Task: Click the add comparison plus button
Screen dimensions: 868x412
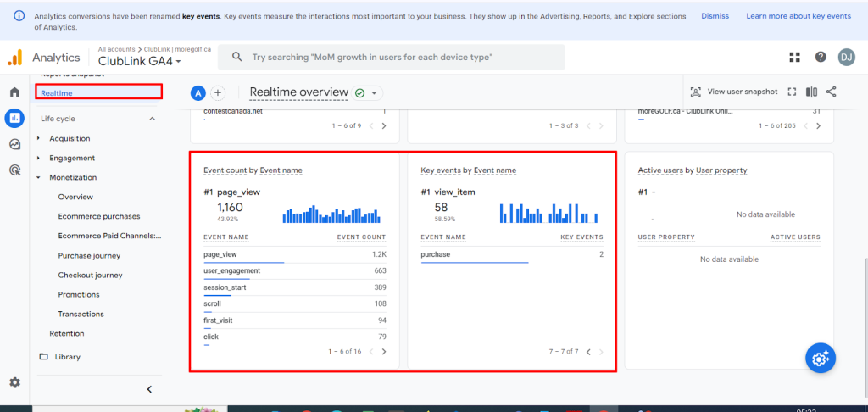Action: click(218, 92)
